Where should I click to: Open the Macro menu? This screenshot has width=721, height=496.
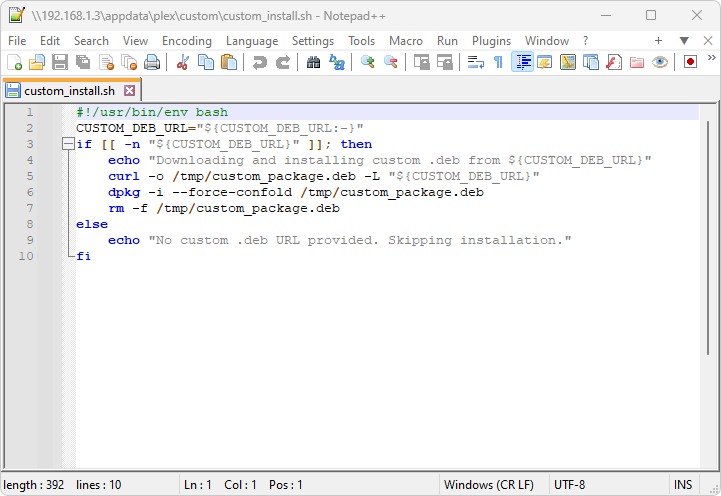(x=406, y=41)
